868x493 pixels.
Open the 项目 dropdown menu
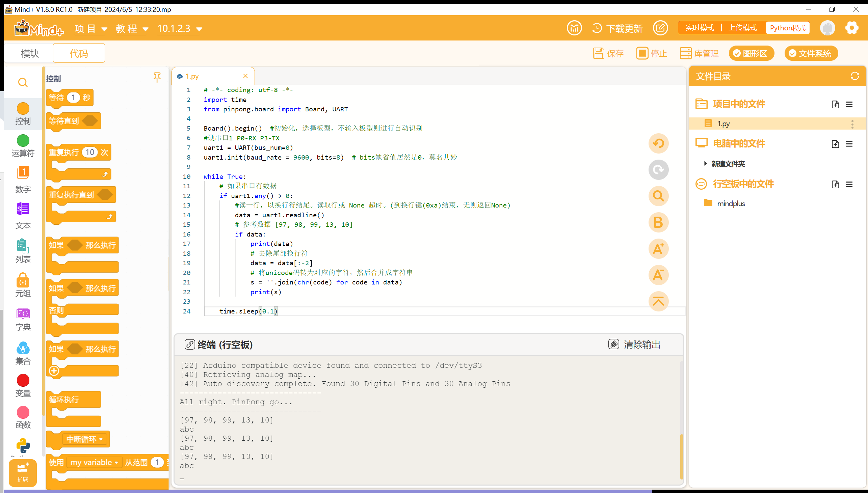pos(90,28)
